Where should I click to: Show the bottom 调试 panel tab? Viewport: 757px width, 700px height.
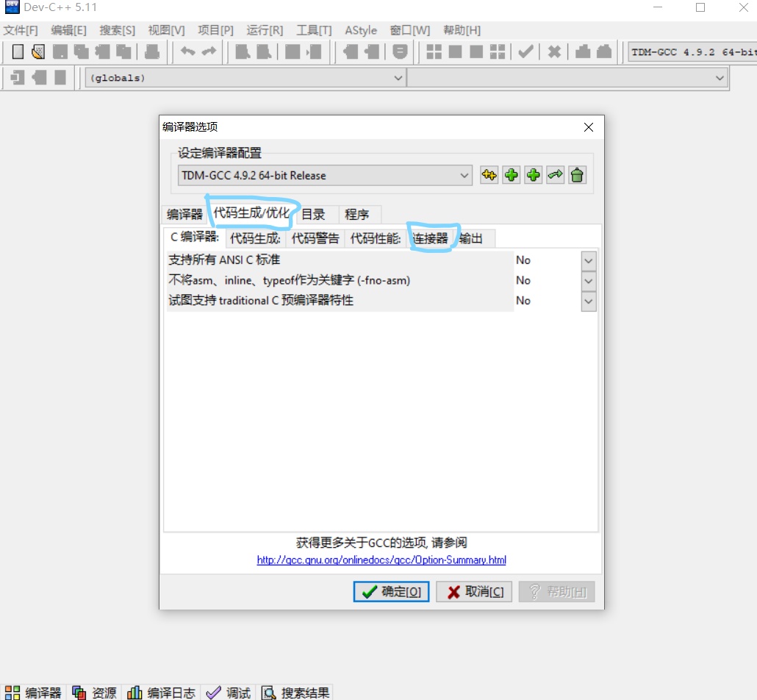[229, 693]
